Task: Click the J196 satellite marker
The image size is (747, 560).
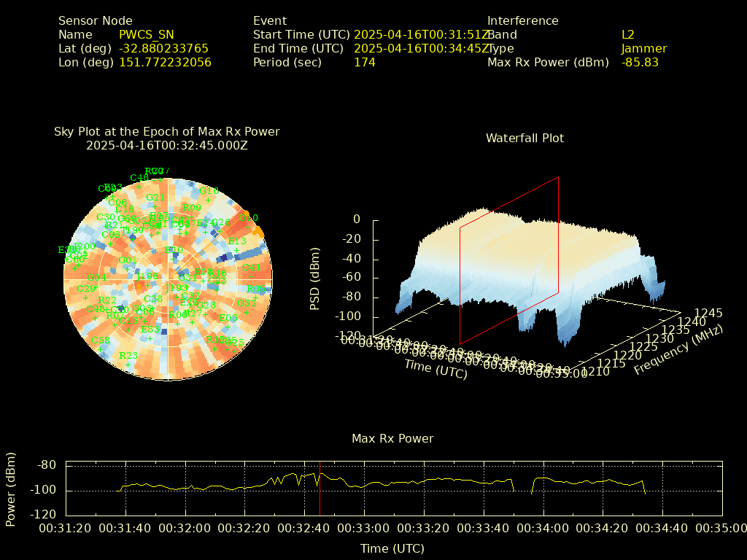Action: (x=148, y=276)
